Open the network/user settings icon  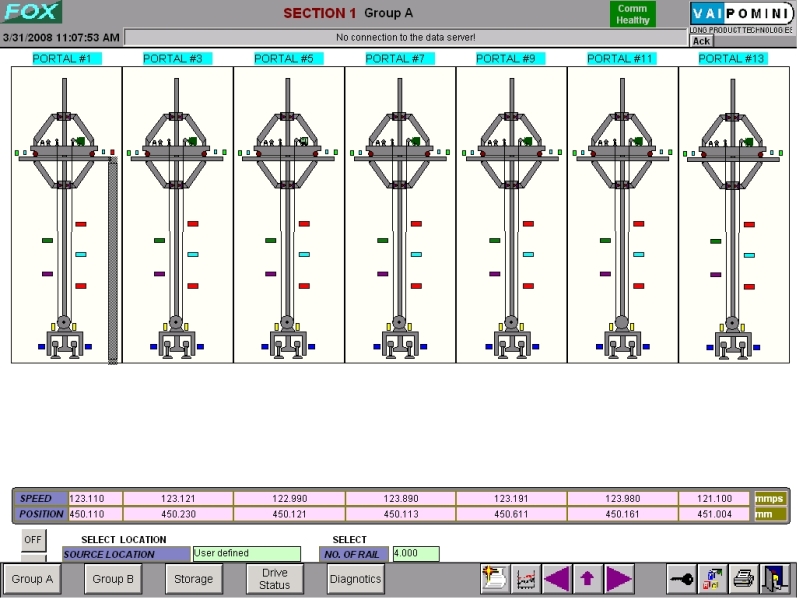click(712, 579)
